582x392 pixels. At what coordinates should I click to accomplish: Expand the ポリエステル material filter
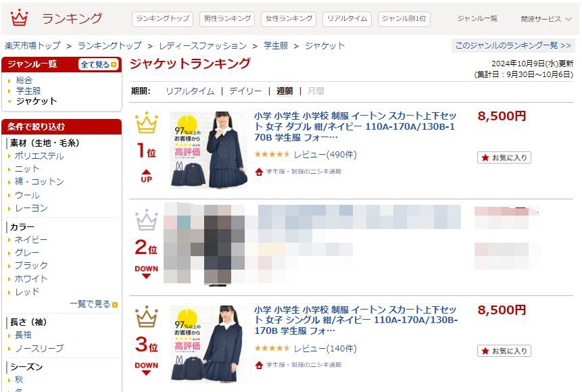[x=39, y=156]
